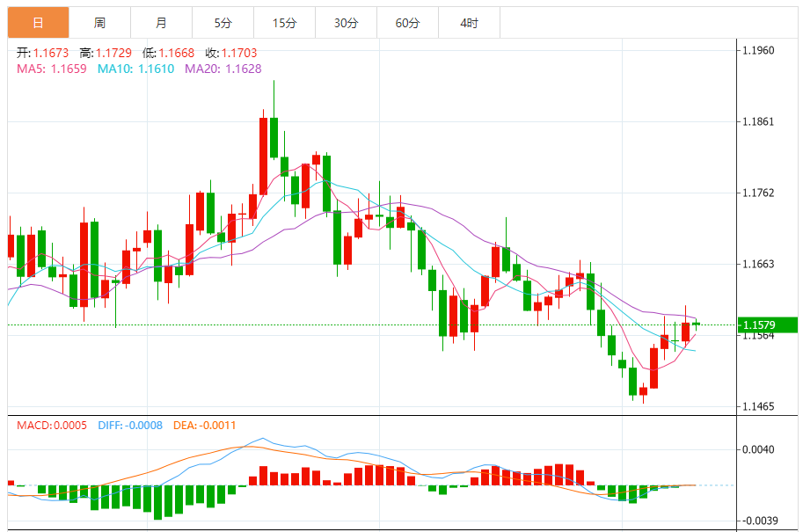
Task: Select the 日 daily timeframe tab
Action: tap(39, 23)
